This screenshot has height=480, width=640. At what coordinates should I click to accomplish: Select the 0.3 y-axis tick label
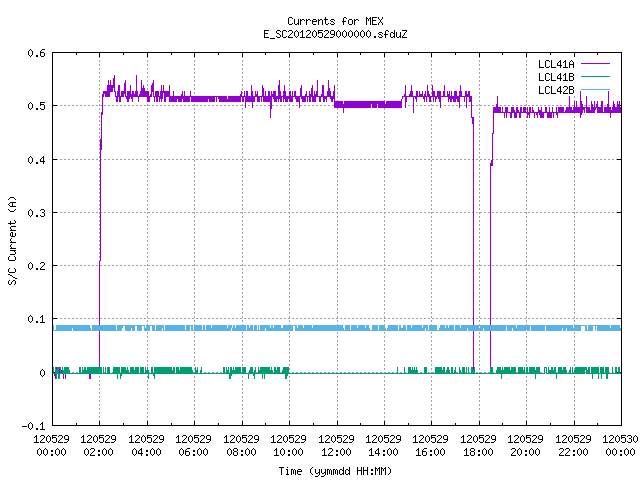pos(36,213)
